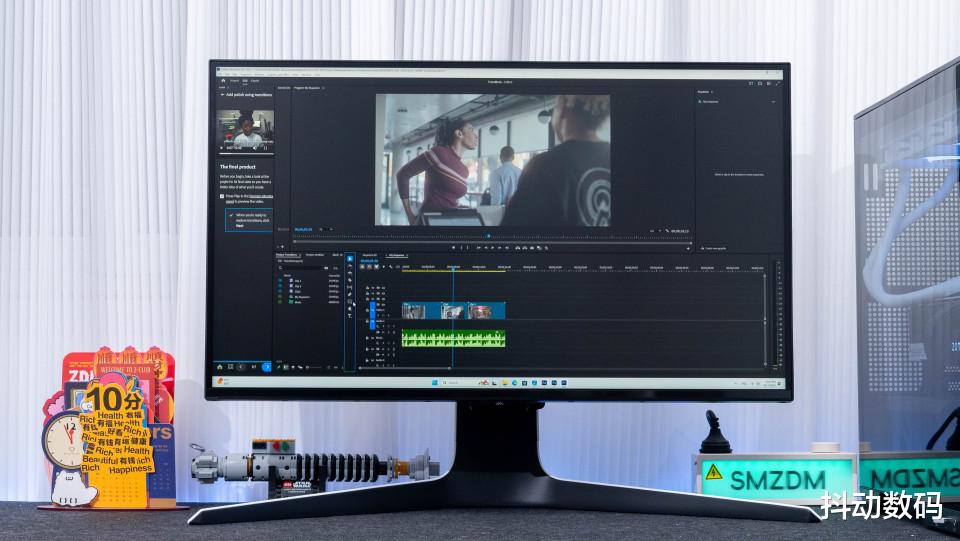The image size is (960, 541).
Task: Click the Project panel thumbnail zoom slider
Action: click(314, 367)
